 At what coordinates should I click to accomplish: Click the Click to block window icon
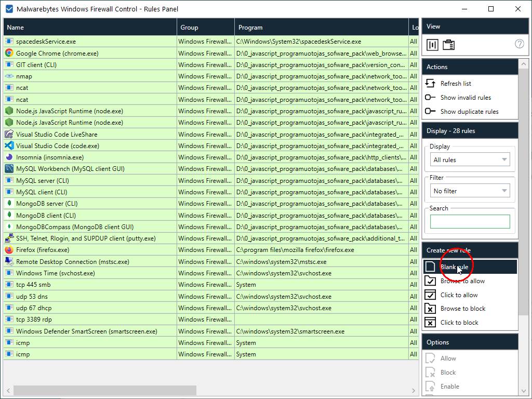point(430,323)
